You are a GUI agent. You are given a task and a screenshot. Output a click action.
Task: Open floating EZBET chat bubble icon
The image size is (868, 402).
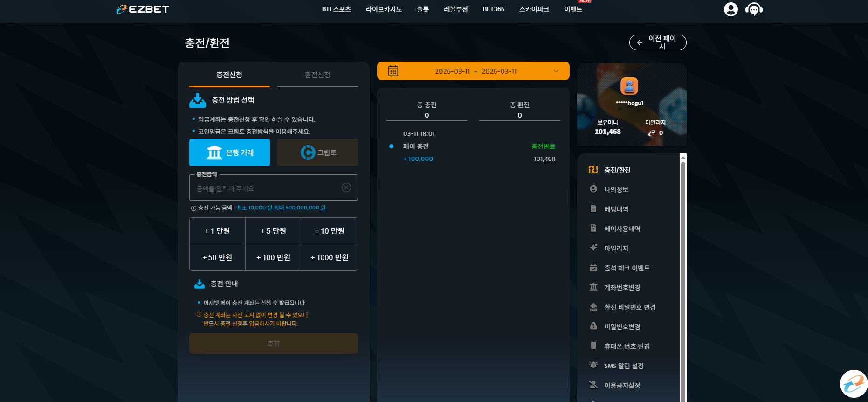pyautogui.click(x=854, y=384)
